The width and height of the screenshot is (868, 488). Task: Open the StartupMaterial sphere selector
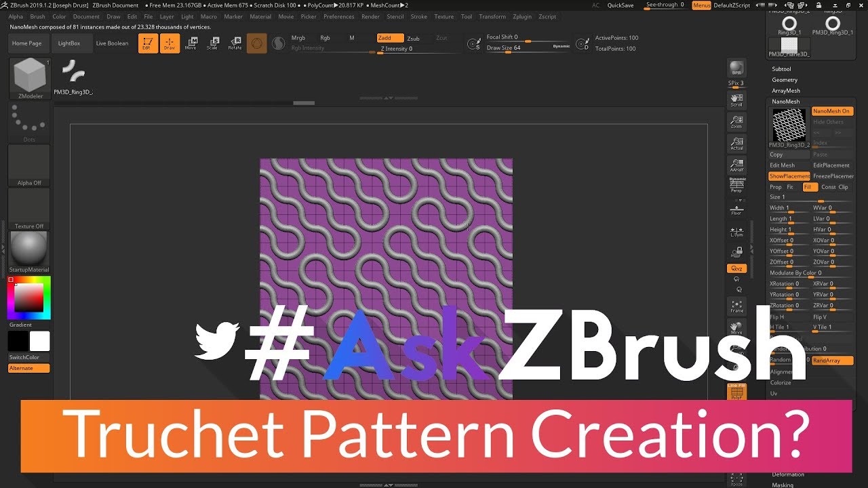tap(29, 251)
